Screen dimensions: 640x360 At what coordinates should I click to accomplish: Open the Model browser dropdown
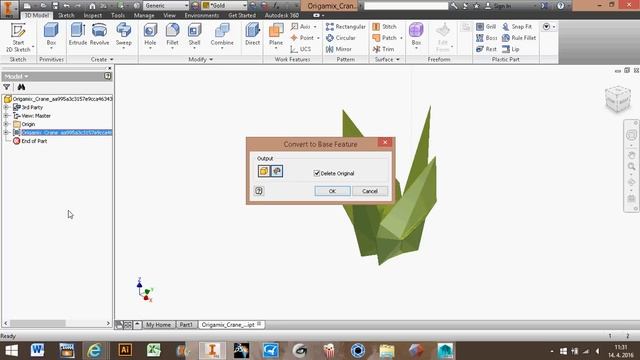tap(16, 76)
